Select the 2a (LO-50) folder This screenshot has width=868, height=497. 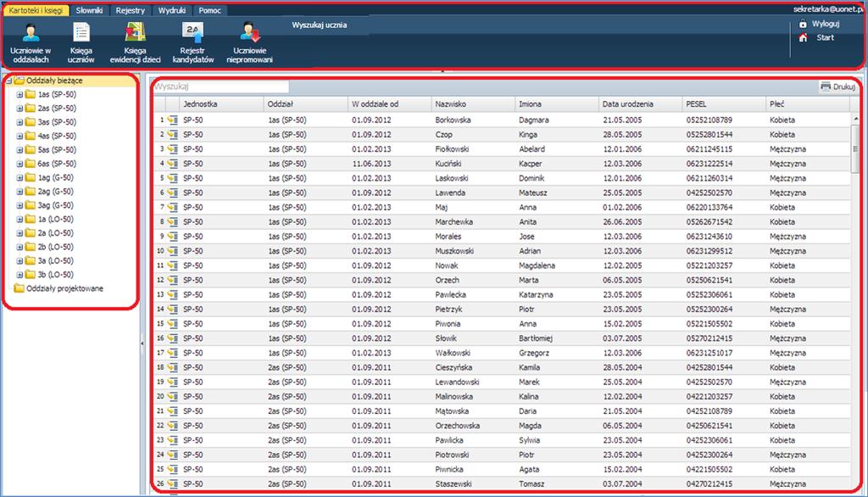[x=49, y=233]
